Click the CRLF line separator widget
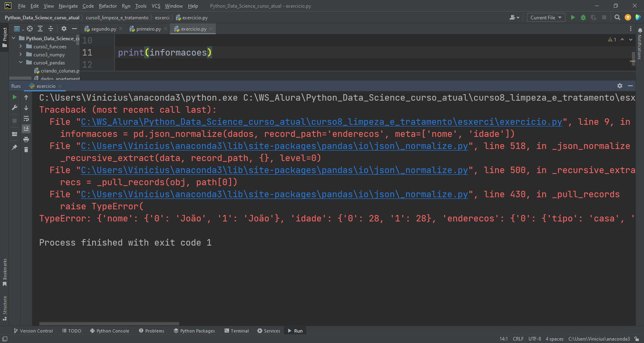The image size is (644, 343). [x=518, y=339]
